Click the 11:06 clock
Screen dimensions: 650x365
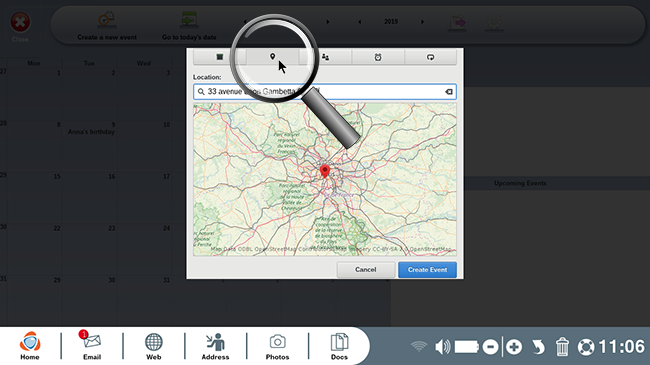tap(622, 346)
